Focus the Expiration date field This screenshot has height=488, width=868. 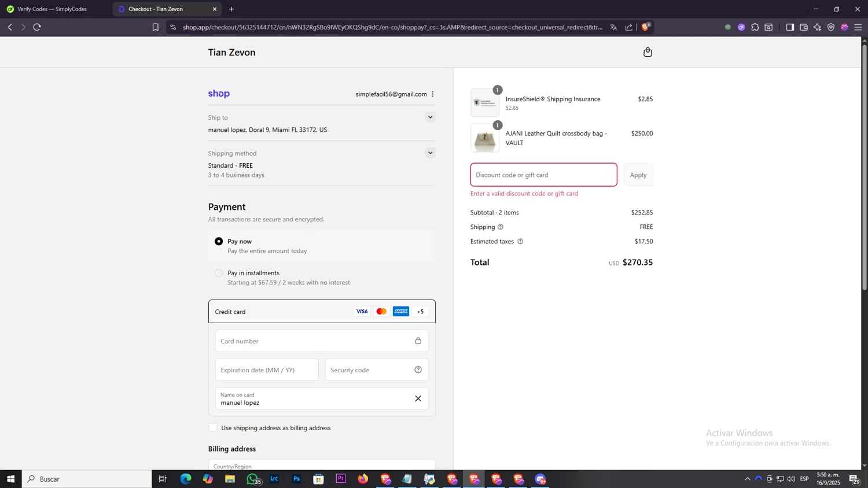pyautogui.click(x=267, y=370)
